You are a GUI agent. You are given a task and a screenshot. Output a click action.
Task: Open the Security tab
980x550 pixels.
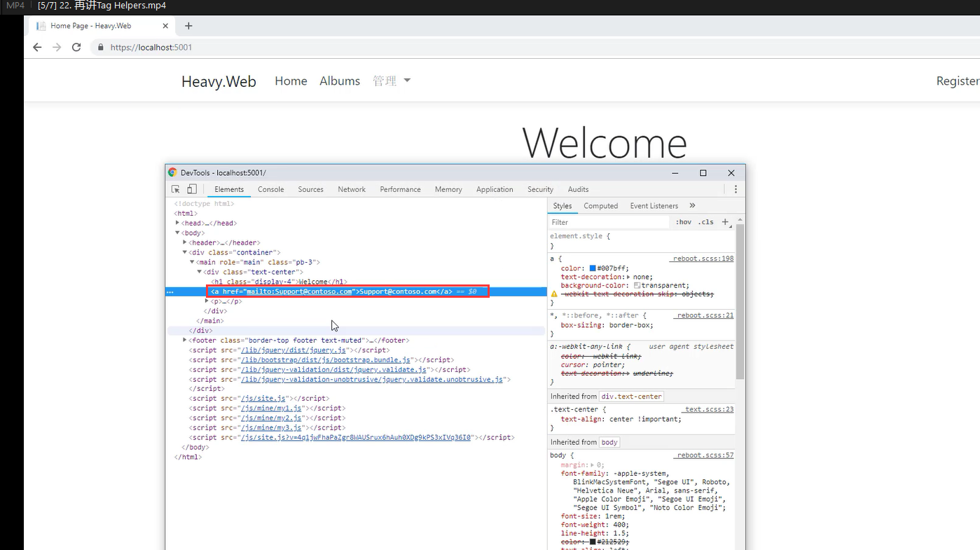tap(540, 189)
